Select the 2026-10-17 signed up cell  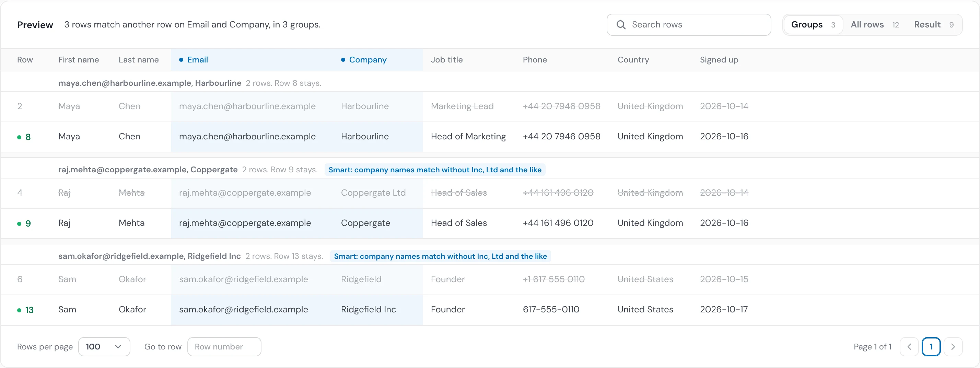point(724,309)
